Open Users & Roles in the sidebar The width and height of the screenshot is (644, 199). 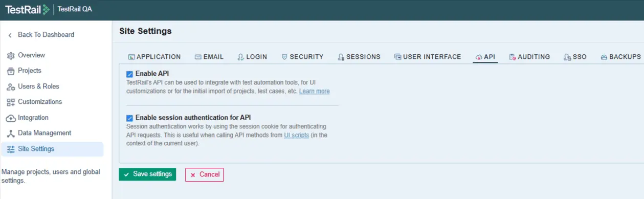tap(38, 86)
